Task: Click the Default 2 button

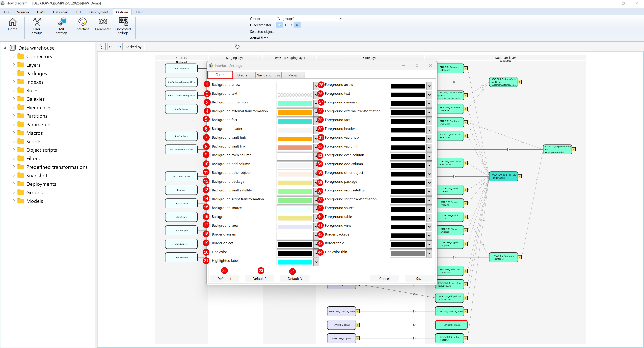Action: point(259,279)
